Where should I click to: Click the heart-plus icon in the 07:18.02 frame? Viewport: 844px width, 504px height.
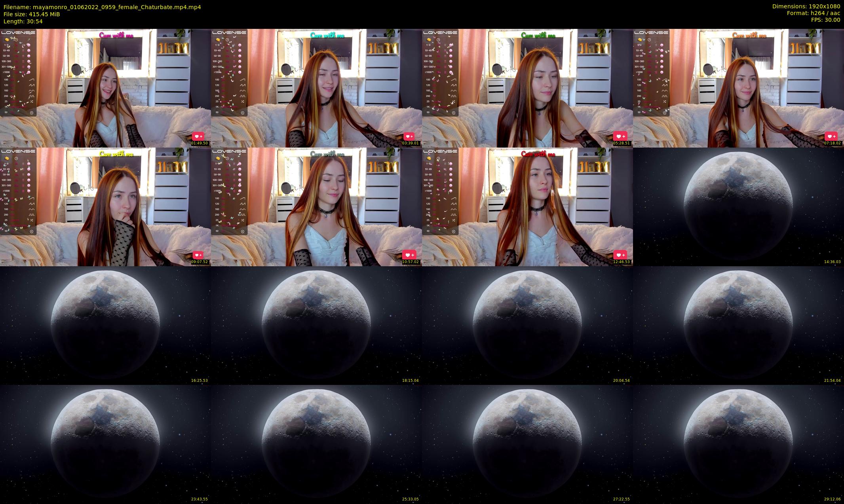coord(831,136)
